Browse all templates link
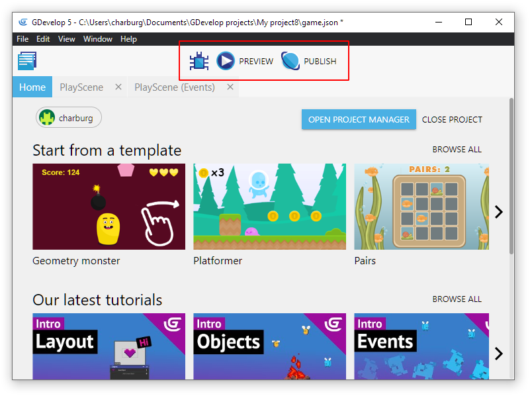 coord(457,150)
